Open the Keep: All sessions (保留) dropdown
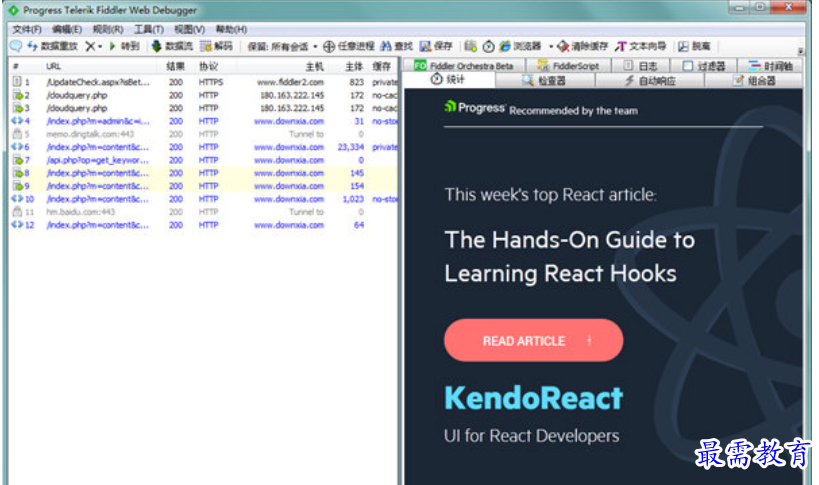 coord(282,46)
